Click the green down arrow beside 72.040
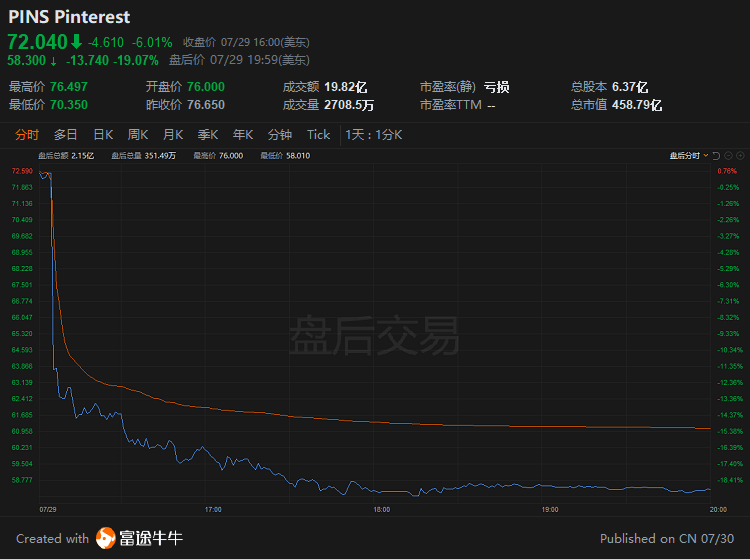The image size is (750, 559). click(76, 42)
